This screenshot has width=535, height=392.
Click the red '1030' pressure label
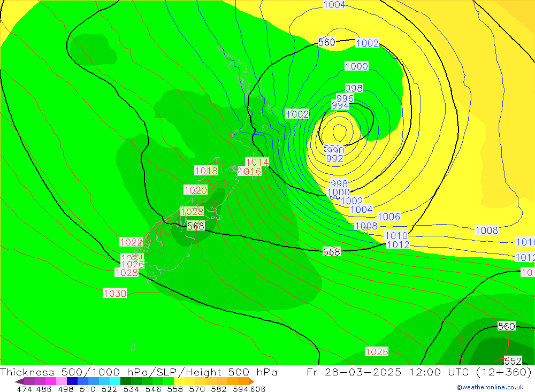point(115,293)
